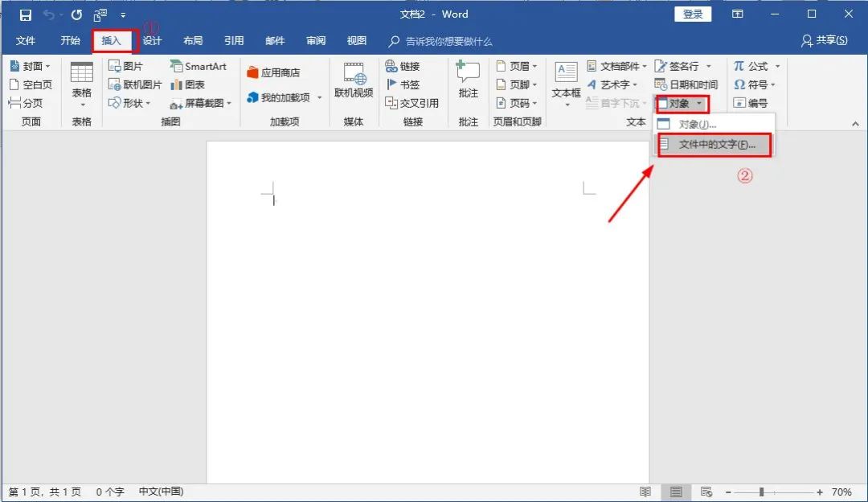Click the zoom in plus button
The image size is (868, 502).
click(x=820, y=492)
